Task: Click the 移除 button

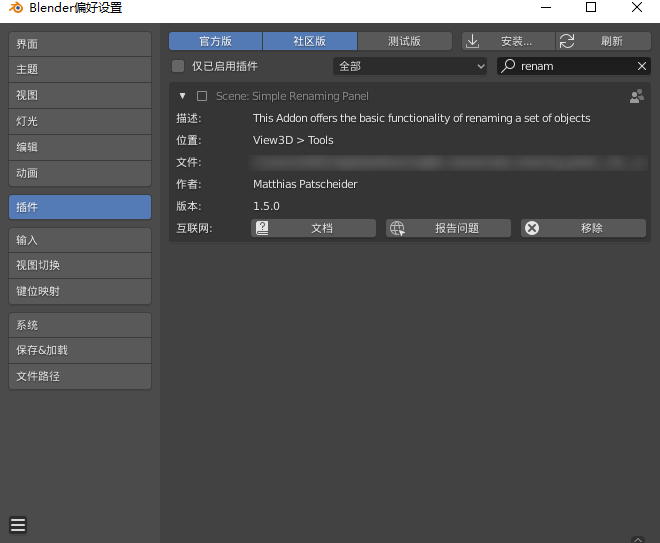Action: point(583,228)
